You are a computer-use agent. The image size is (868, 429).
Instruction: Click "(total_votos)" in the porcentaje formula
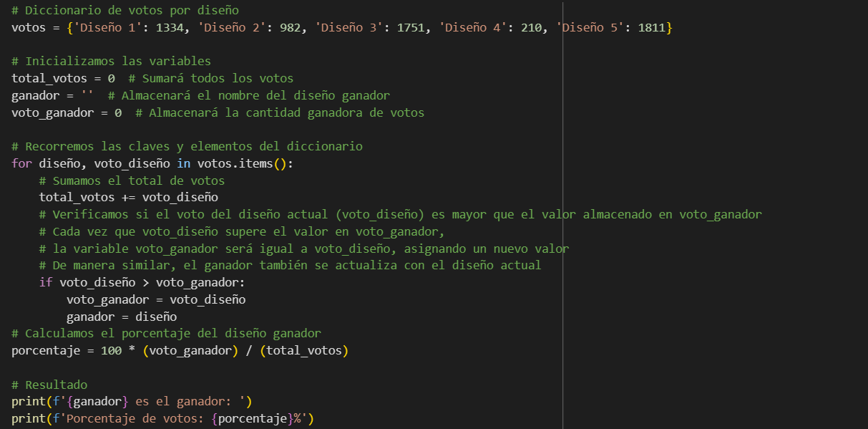[304, 351]
